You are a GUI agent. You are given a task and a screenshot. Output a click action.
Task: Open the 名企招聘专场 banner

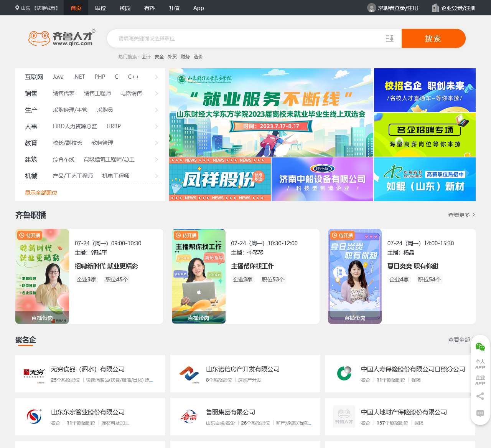[x=425, y=135]
